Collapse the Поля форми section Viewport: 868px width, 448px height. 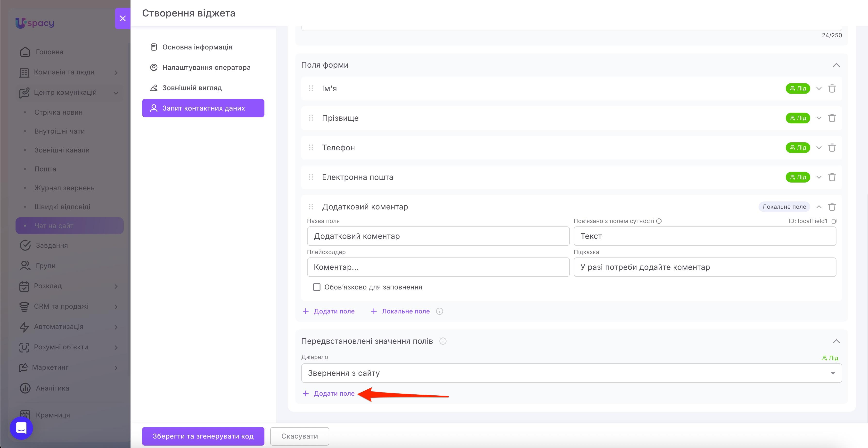tap(836, 65)
